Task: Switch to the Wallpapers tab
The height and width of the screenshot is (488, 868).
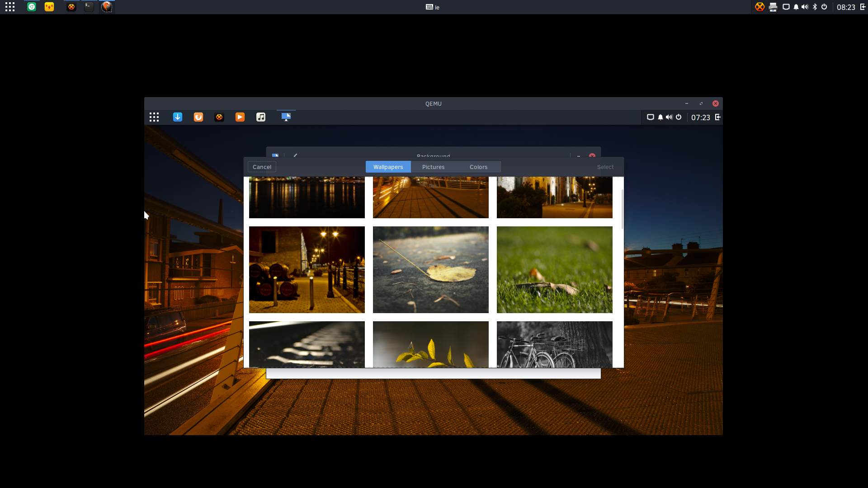Action: click(388, 167)
